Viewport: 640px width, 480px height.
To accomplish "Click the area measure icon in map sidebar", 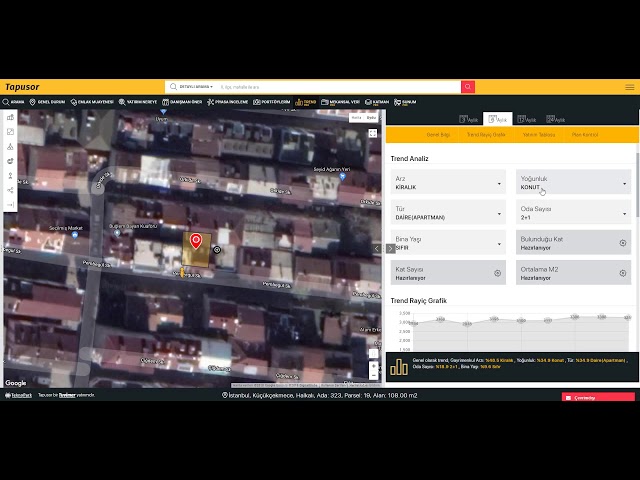I will click(x=10, y=132).
